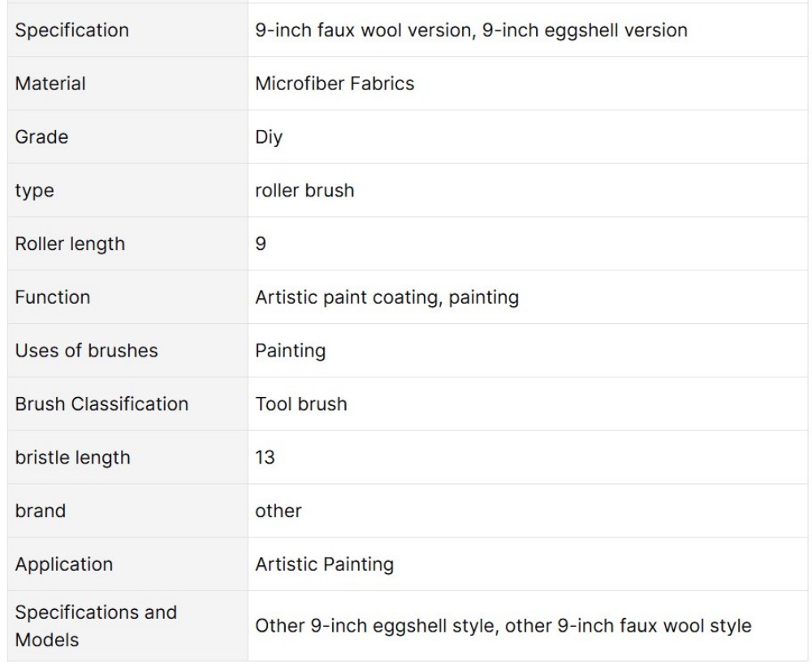Image resolution: width=812 pixels, height=665 pixels.
Task: Click the Material row label
Action: [50, 84]
